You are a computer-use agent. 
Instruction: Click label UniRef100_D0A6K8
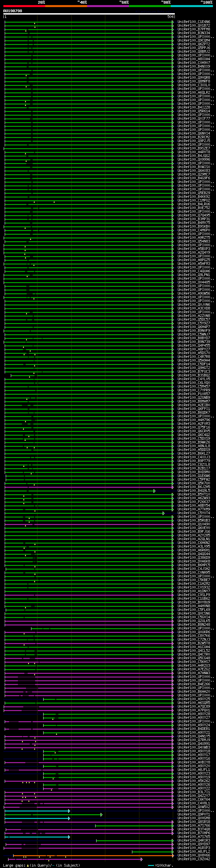point(194,562)
